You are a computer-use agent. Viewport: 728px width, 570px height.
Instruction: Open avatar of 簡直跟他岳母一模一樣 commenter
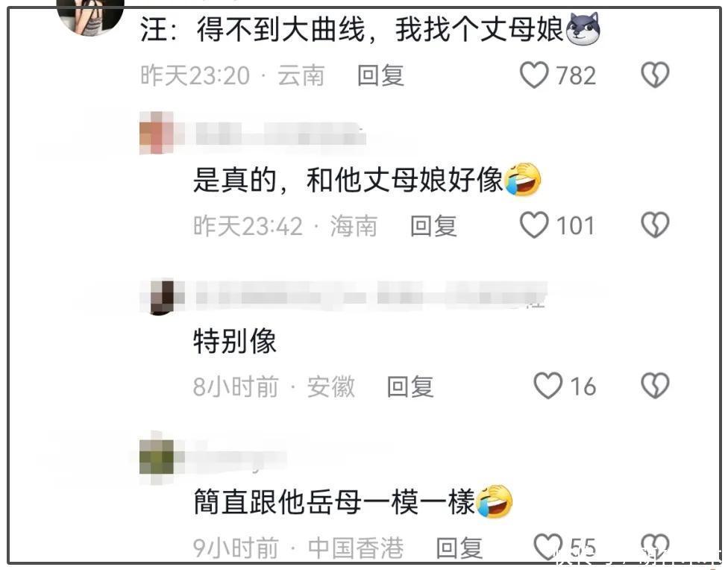[x=157, y=457]
